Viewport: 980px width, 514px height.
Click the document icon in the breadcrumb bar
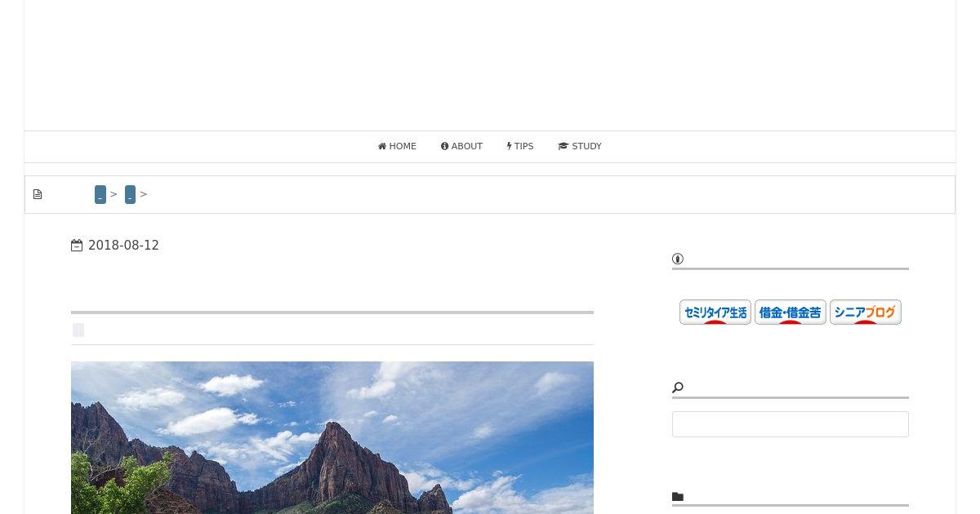tap(38, 194)
